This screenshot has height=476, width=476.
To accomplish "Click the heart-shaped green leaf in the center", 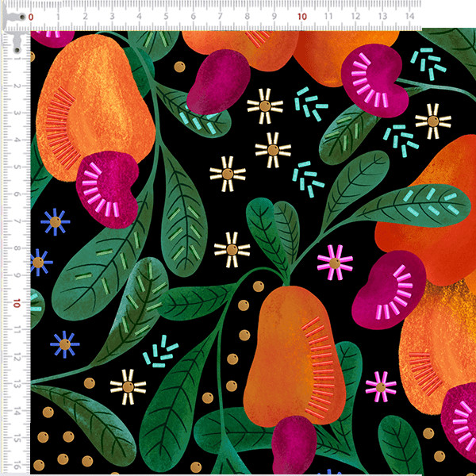I will (273, 230).
